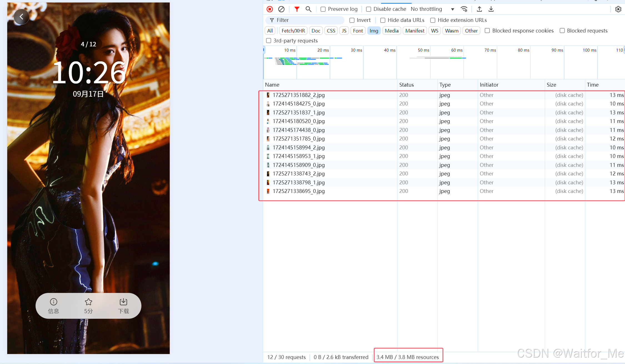625x364 pixels.
Task: Filter by Other type
Action: click(471, 31)
